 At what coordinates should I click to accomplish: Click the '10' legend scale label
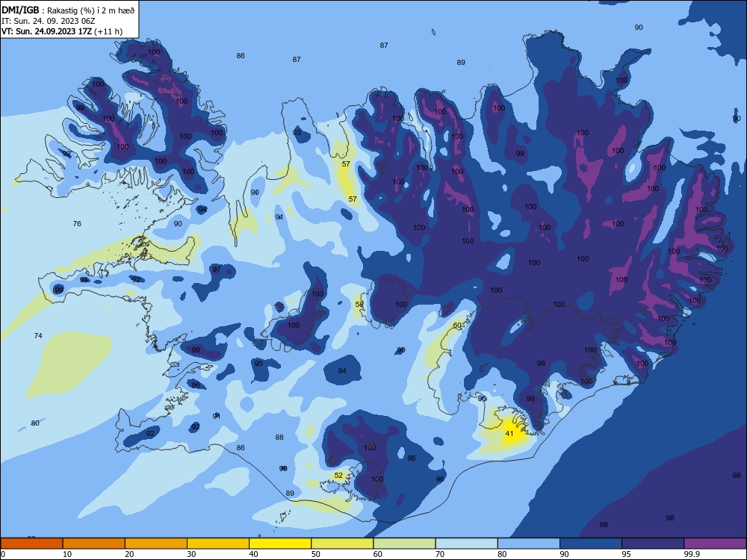pos(67,554)
